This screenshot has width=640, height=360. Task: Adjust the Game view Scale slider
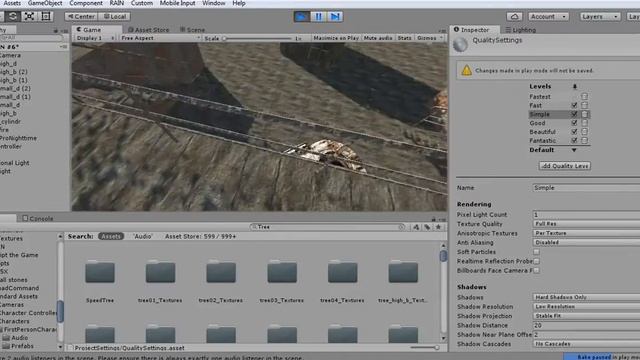tap(257, 38)
